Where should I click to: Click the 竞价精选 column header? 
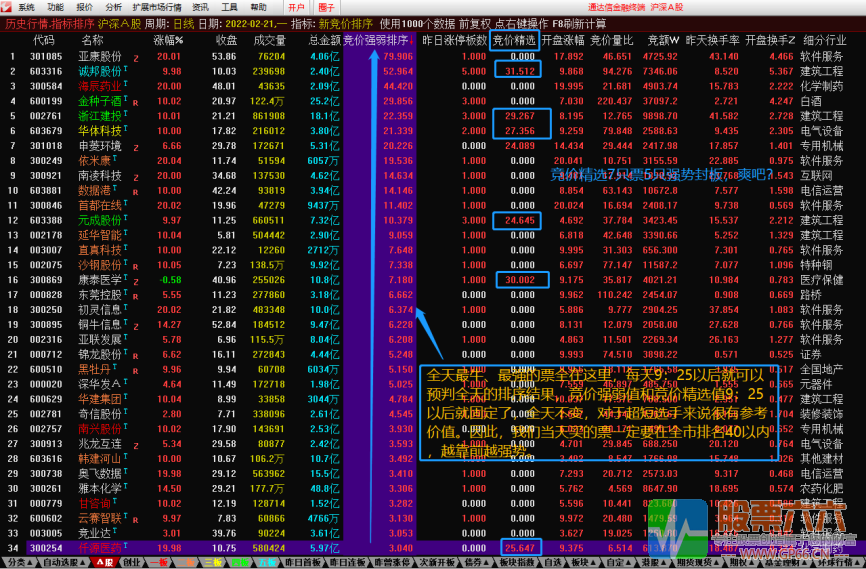tap(514, 40)
